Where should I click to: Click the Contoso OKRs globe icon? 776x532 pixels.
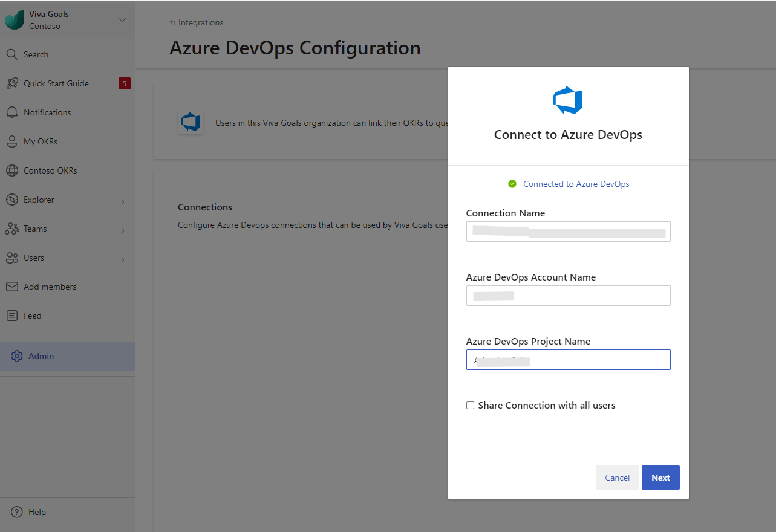(11, 170)
